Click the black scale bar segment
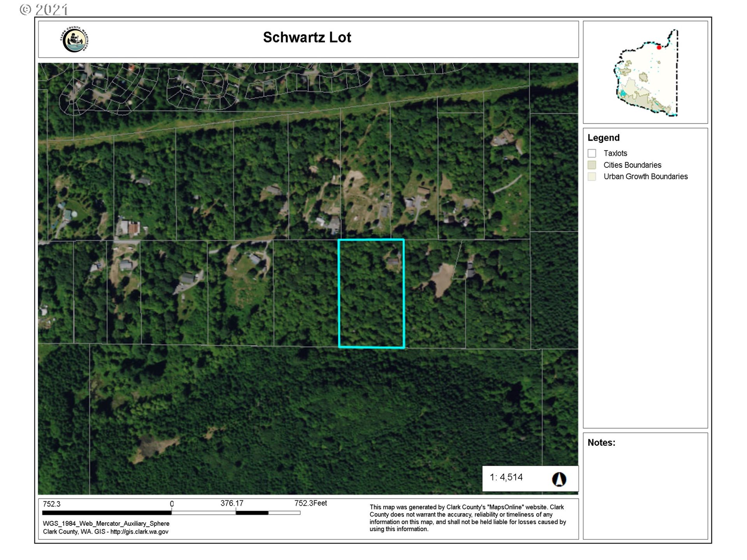 pos(107,513)
